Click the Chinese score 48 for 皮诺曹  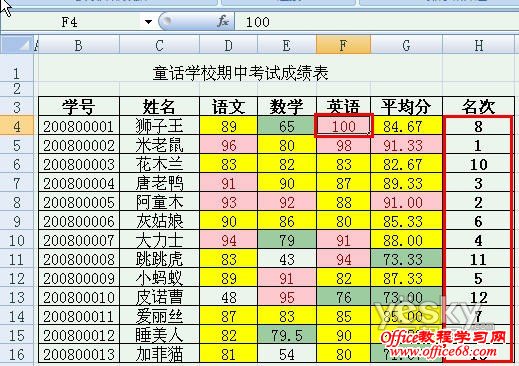tap(228, 296)
